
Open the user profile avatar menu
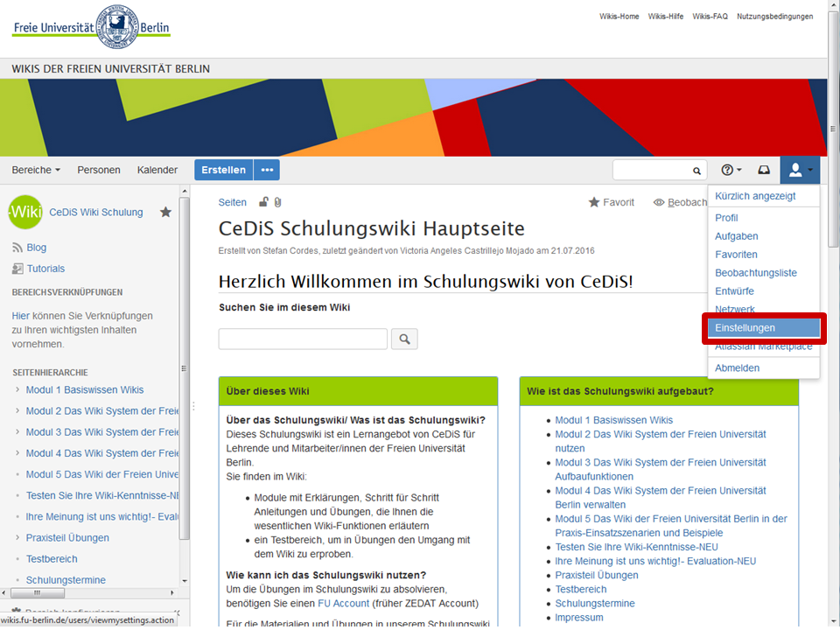pyautogui.click(x=800, y=170)
